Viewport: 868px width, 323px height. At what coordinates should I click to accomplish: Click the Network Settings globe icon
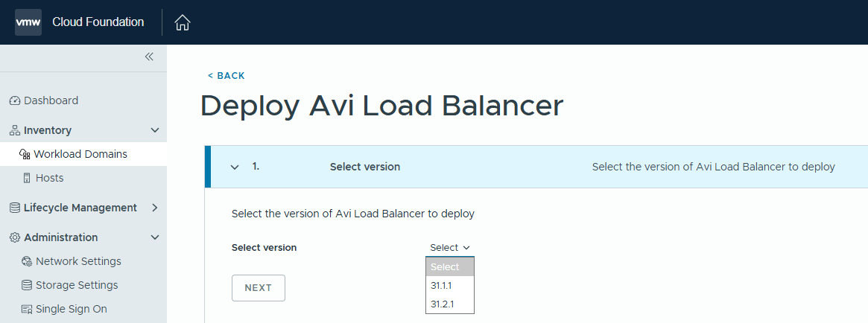point(27,262)
